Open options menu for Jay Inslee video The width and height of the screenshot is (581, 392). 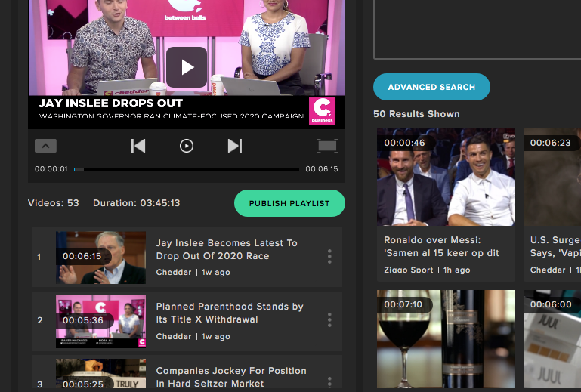[329, 256]
